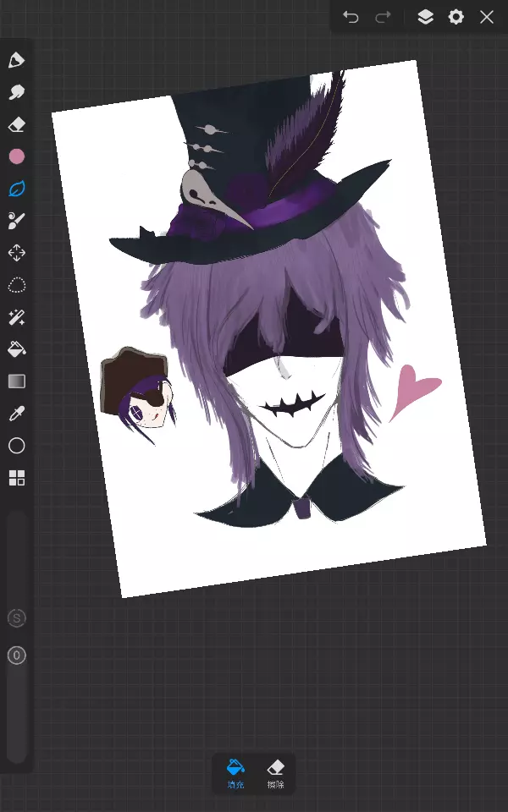
Task: Select the pen brush tool
Action: 17,60
